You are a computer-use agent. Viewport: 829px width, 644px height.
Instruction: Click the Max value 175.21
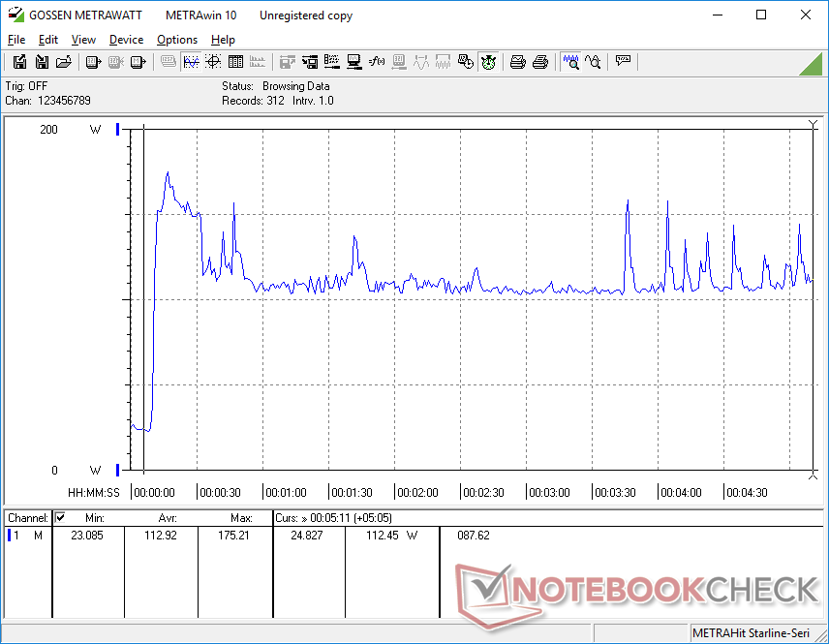(x=233, y=536)
